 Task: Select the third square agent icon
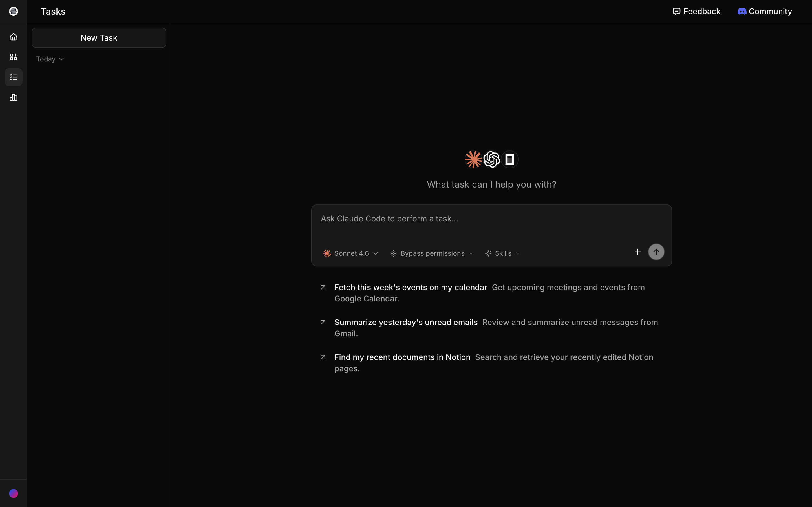pos(510,159)
